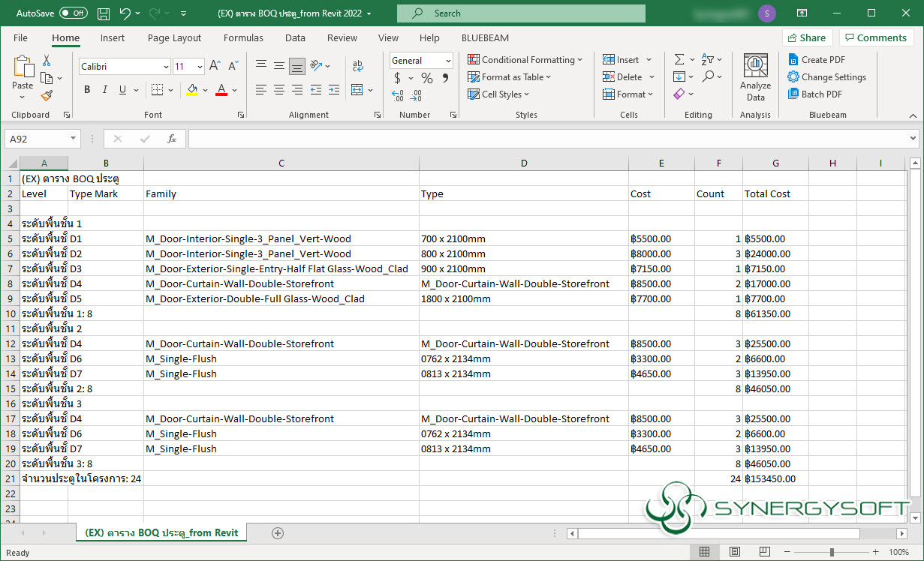Open the Comments panel

tap(876, 37)
